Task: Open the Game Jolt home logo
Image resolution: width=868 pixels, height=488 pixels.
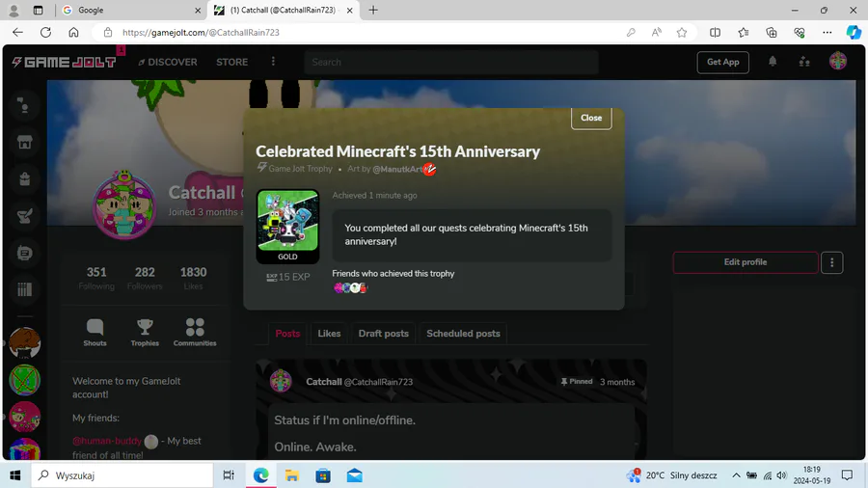Action: pyautogui.click(x=65, y=62)
